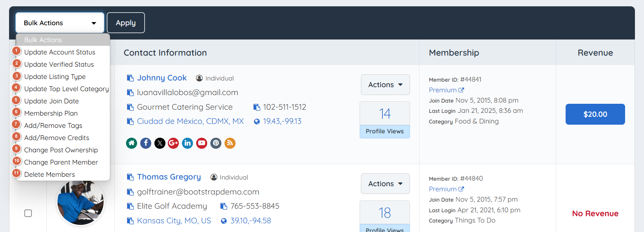Open Johnny Cook's Pinterest icon

click(216, 143)
